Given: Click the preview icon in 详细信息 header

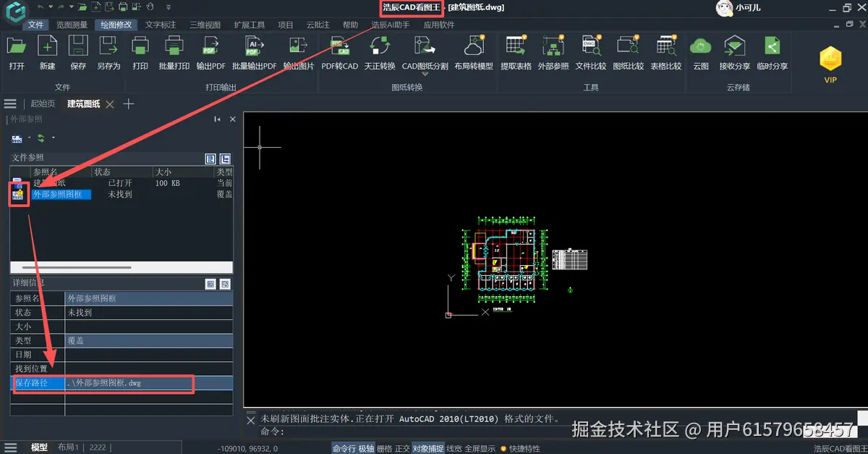Looking at the screenshot, I should coord(225,284).
